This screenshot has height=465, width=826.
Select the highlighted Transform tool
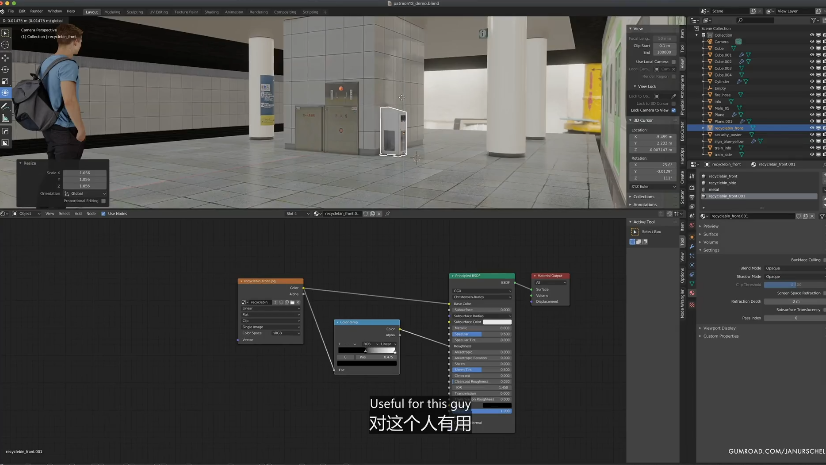(x=5, y=93)
